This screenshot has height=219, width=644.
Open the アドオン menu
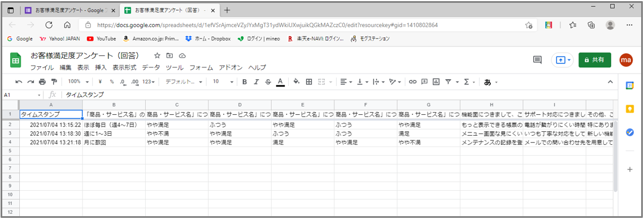(x=231, y=67)
